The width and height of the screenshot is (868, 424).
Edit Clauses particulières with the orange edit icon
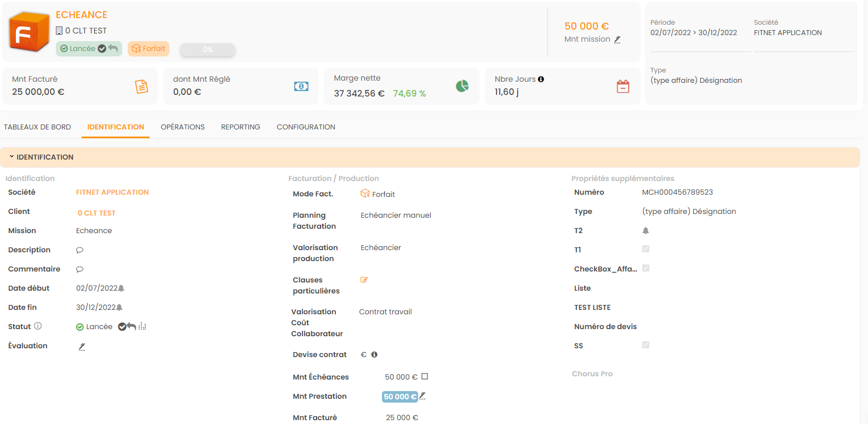click(364, 280)
